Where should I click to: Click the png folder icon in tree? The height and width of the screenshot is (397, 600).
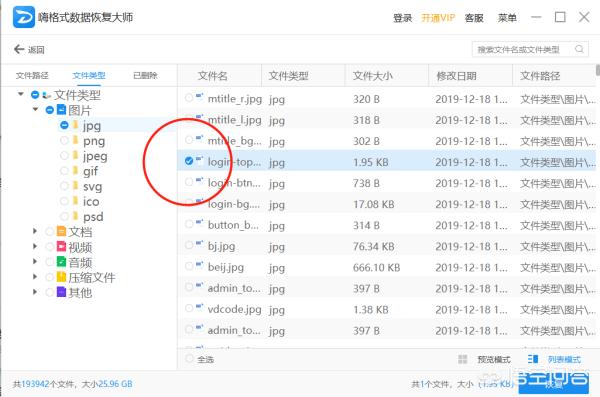pos(76,141)
